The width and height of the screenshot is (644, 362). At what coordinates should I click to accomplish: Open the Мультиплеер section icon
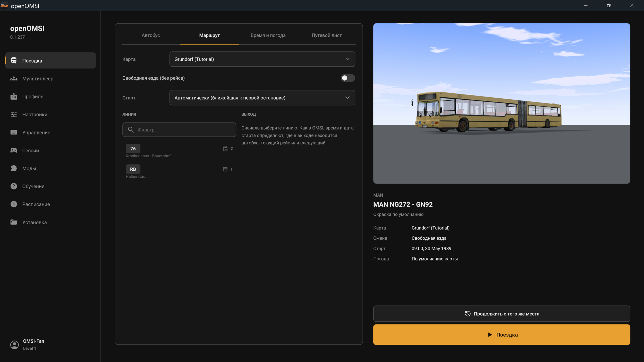[14, 79]
